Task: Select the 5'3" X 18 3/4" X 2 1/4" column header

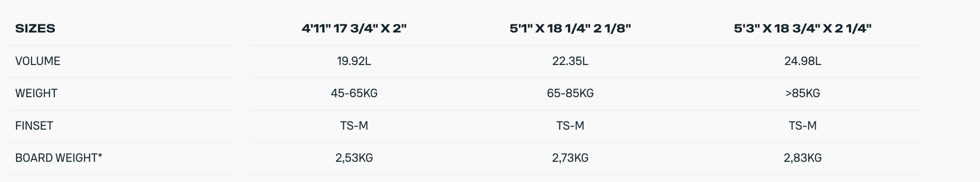Action: coord(802,28)
